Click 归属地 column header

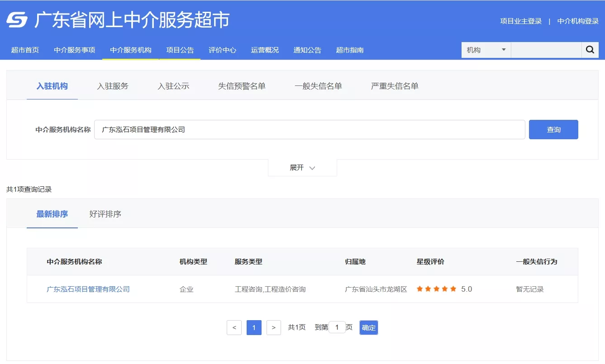coord(355,261)
